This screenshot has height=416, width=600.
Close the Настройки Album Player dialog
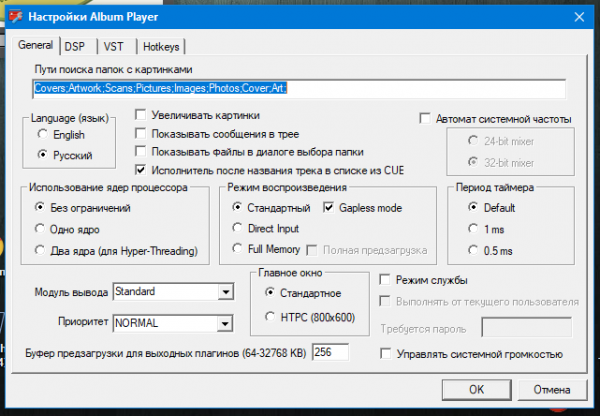coord(579,17)
